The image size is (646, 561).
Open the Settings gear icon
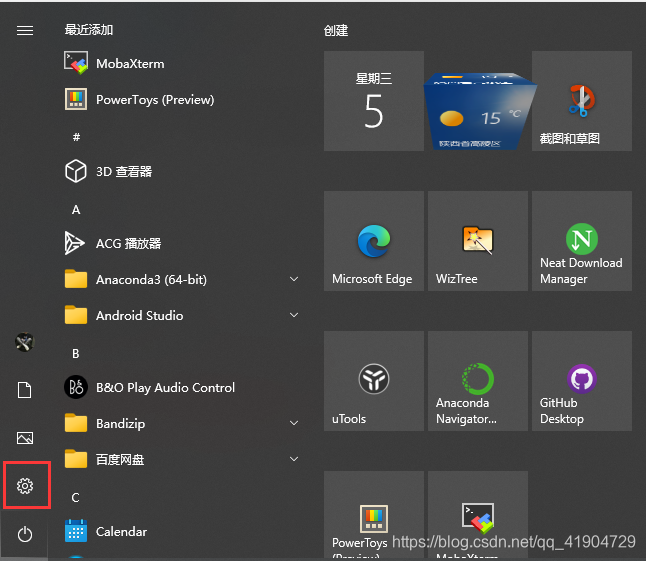click(x=25, y=486)
